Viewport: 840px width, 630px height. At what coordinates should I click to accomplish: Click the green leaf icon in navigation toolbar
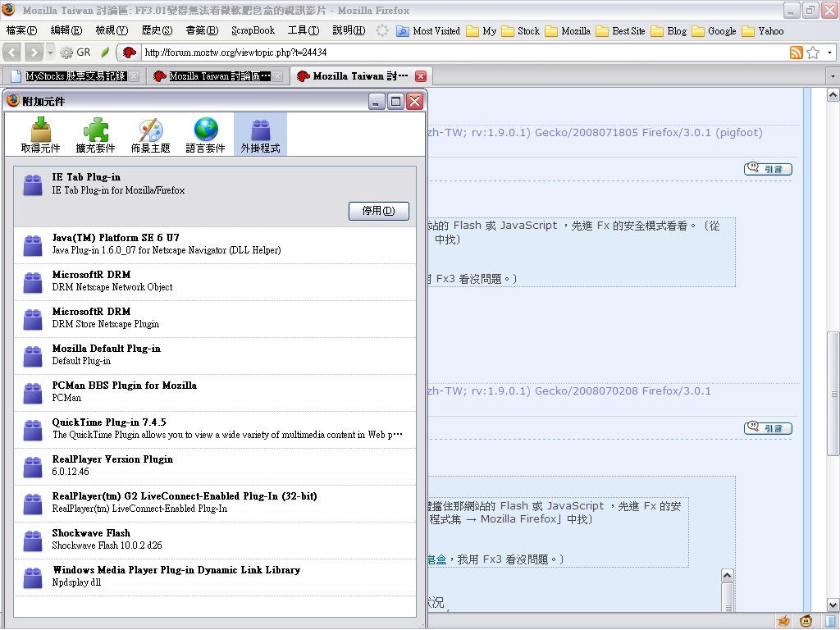(105, 52)
